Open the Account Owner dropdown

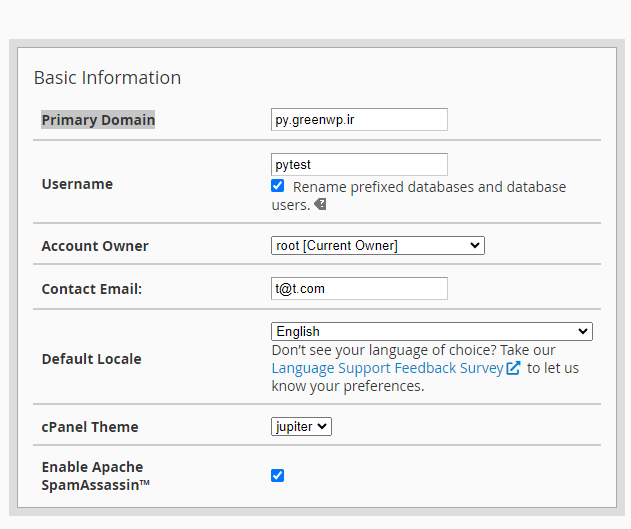tap(377, 245)
